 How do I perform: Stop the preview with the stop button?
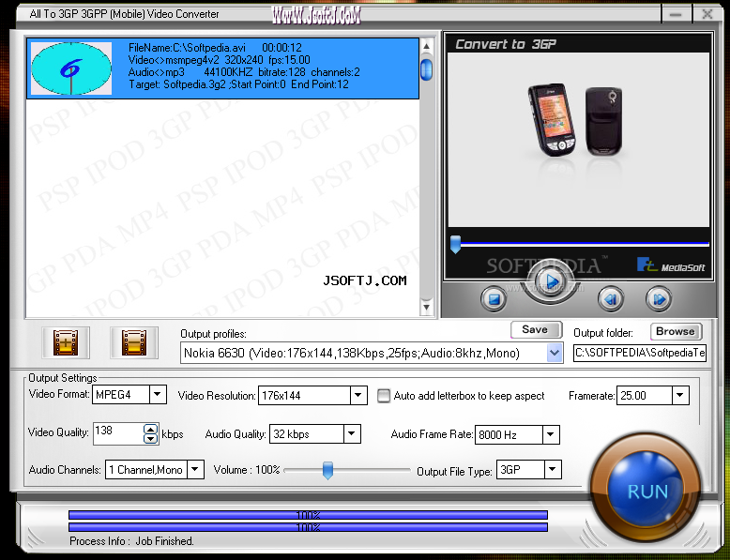pos(494,299)
